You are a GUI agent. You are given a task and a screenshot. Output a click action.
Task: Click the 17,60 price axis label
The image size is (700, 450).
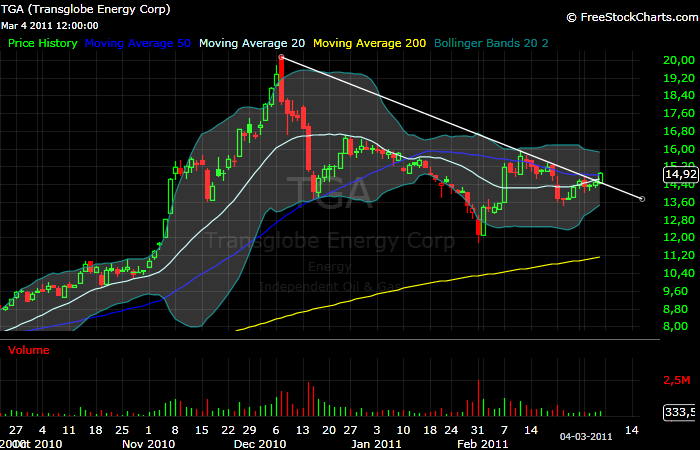(x=679, y=113)
